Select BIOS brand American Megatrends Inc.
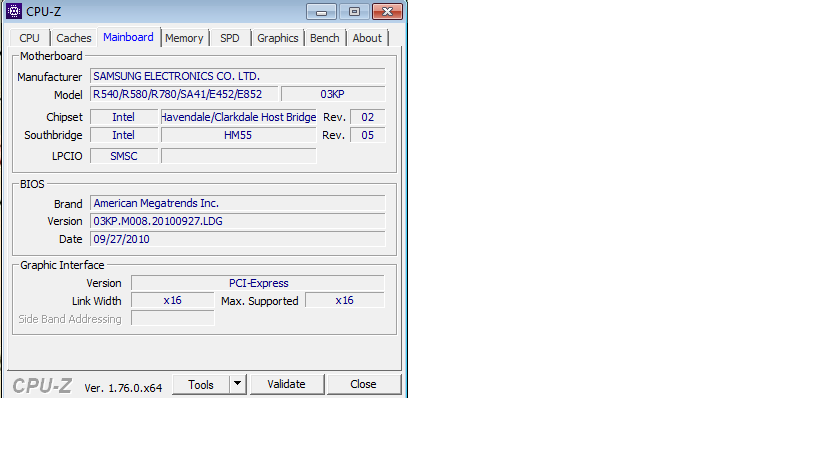819x460 pixels. pos(238,203)
